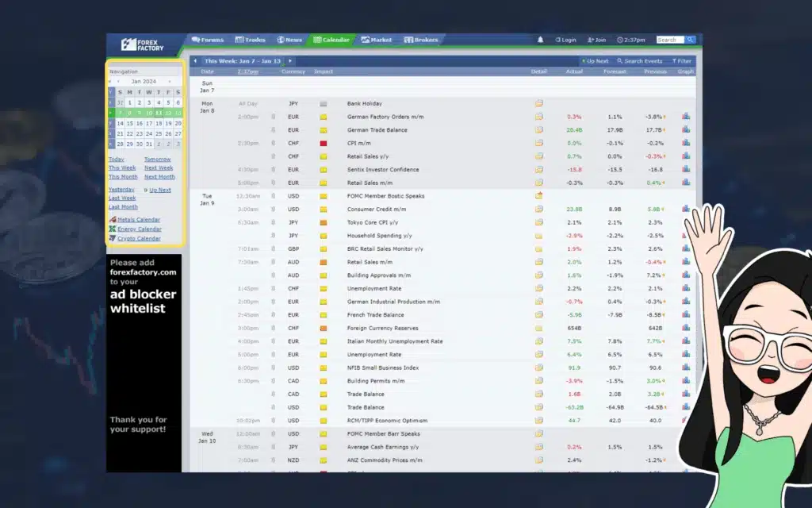Click Up Next in the calendar header bar
This screenshot has height=508, width=812.
(595, 61)
